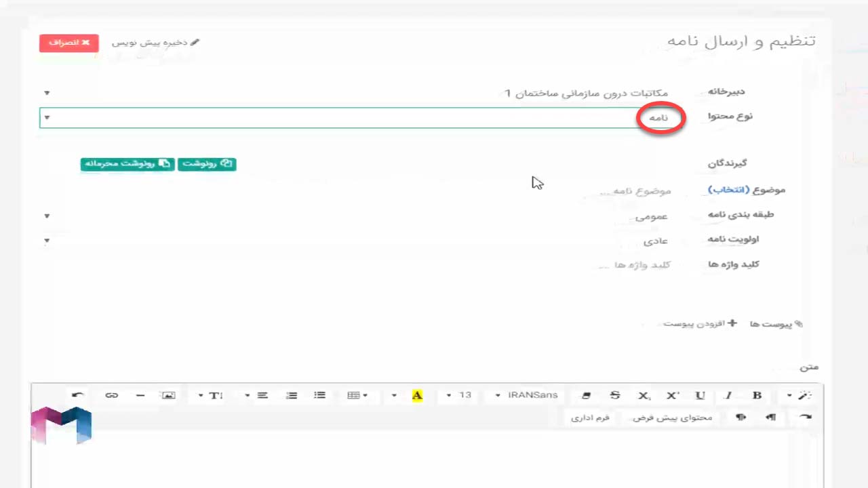The width and height of the screenshot is (868, 488).
Task: Click the redo arrow in editor toolbar
Action: pyautogui.click(x=805, y=417)
